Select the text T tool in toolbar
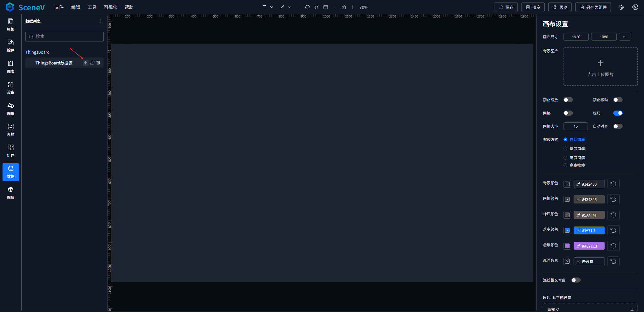644x312 pixels. (x=264, y=7)
